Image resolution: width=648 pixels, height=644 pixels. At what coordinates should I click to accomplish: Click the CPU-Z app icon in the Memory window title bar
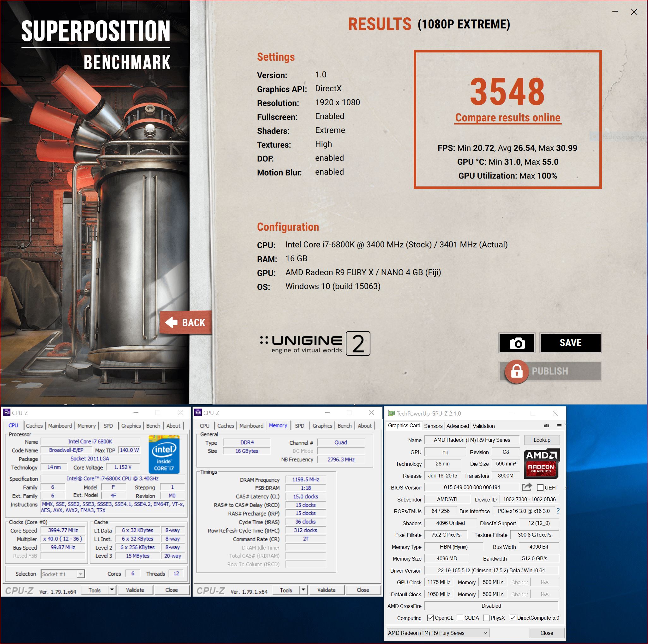pyautogui.click(x=198, y=412)
